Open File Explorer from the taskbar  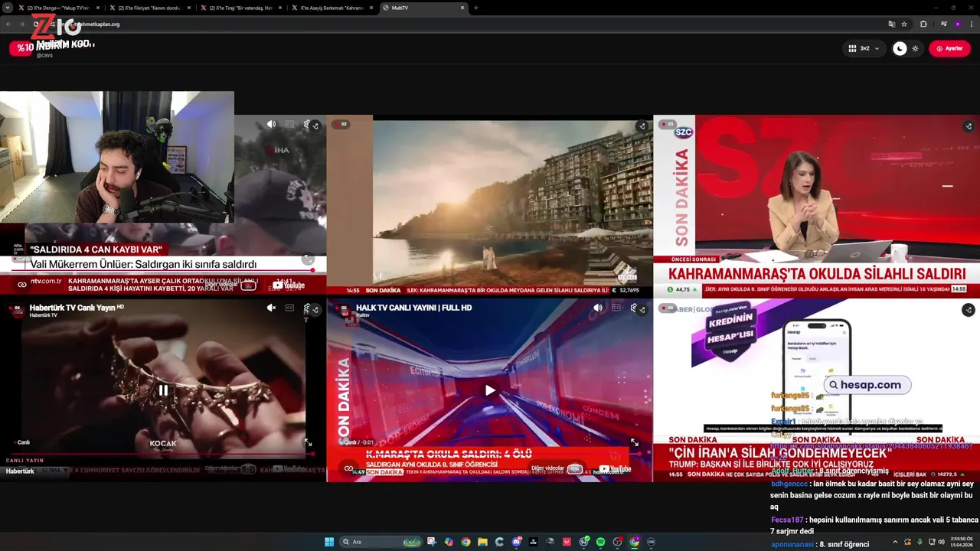coord(482,542)
